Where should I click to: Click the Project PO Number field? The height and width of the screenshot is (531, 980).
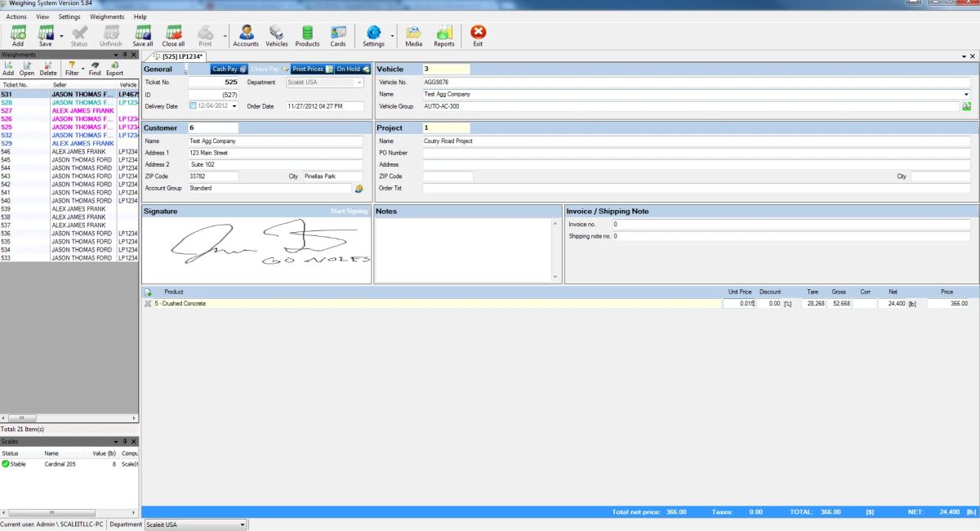pos(697,154)
